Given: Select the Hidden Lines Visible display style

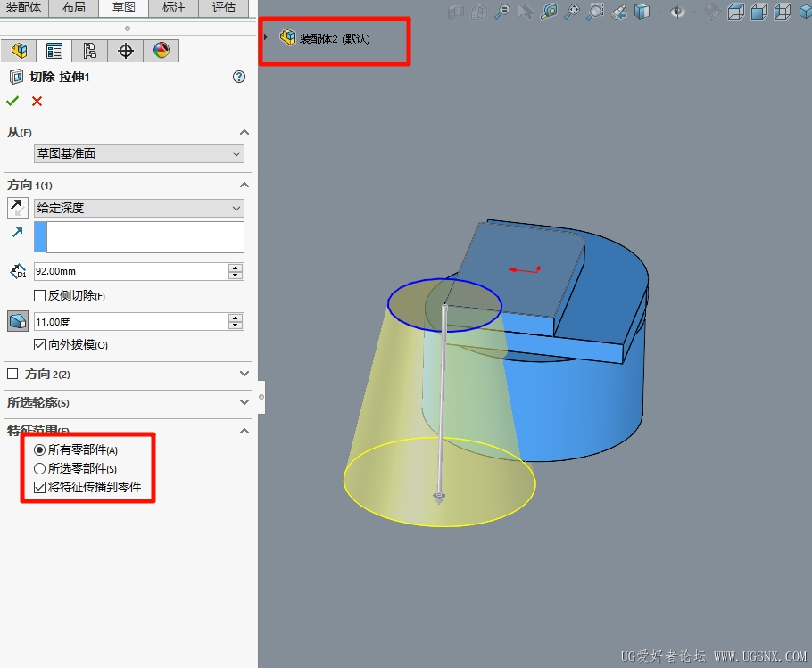Looking at the screenshot, I should [x=736, y=12].
